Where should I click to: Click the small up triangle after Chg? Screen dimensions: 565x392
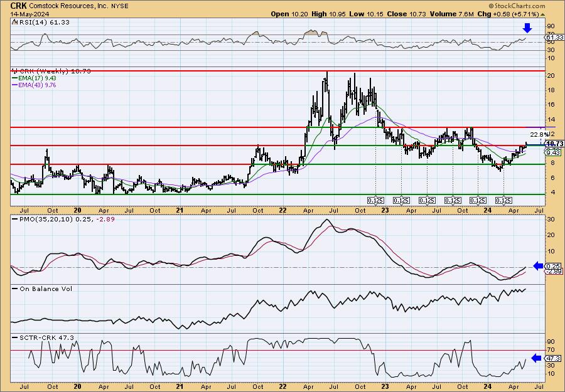[543, 14]
